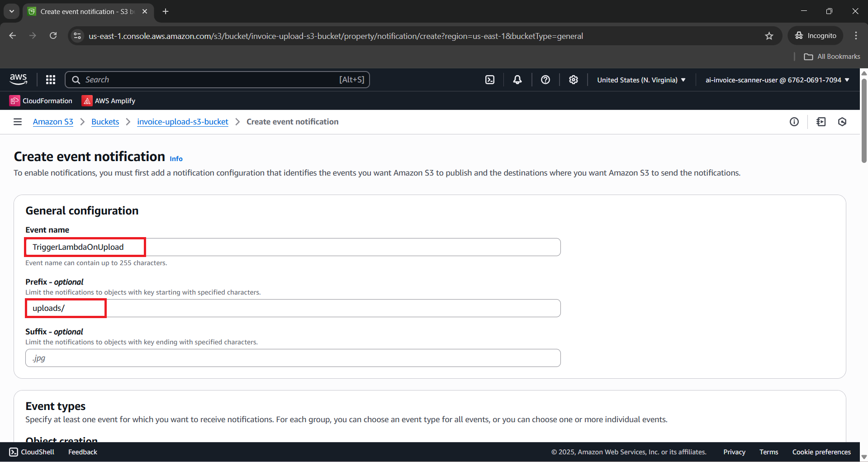This screenshot has height=462, width=868.
Task: Click the AWS logo home icon
Action: 19,80
